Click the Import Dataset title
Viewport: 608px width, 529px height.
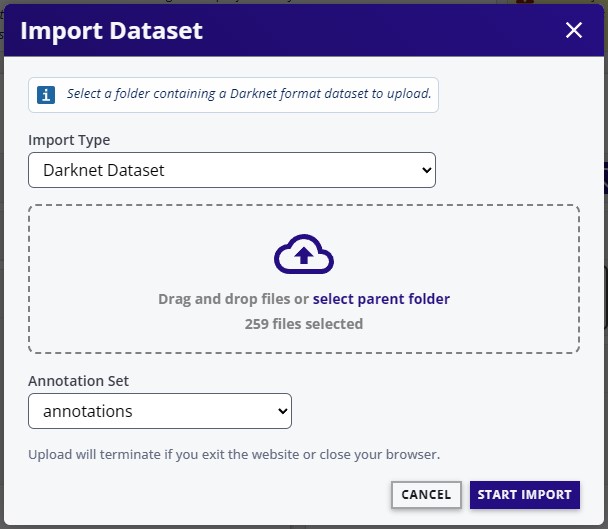(111, 31)
